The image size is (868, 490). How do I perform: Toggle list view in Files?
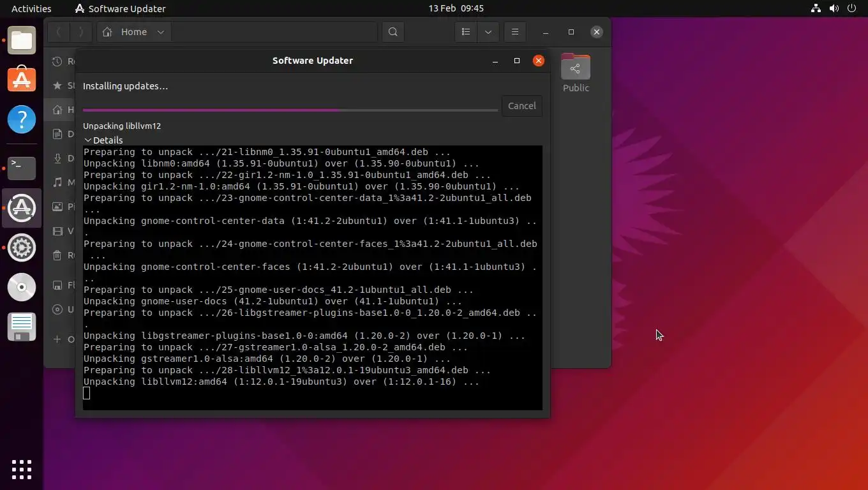point(466,32)
